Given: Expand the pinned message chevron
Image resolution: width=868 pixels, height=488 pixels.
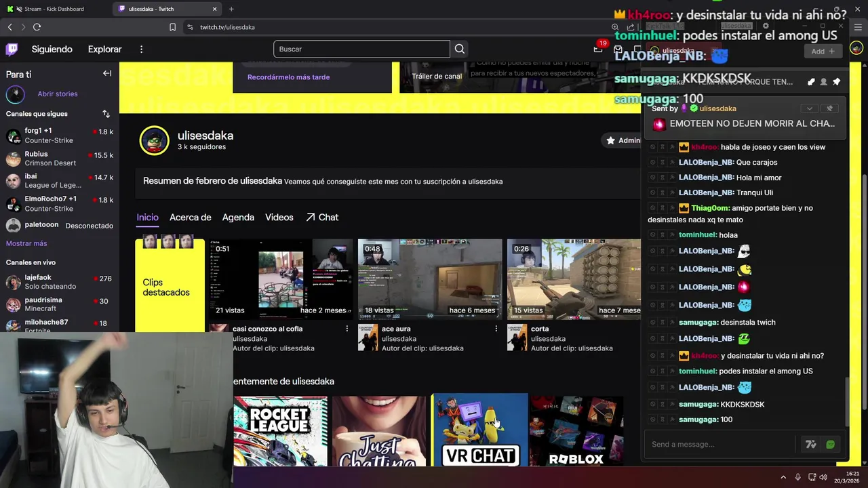Looking at the screenshot, I should (x=809, y=108).
